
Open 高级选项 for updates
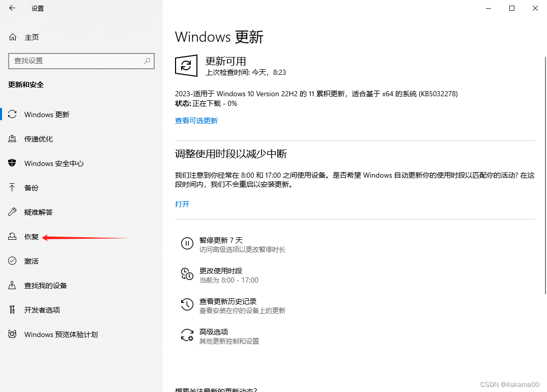point(220,337)
